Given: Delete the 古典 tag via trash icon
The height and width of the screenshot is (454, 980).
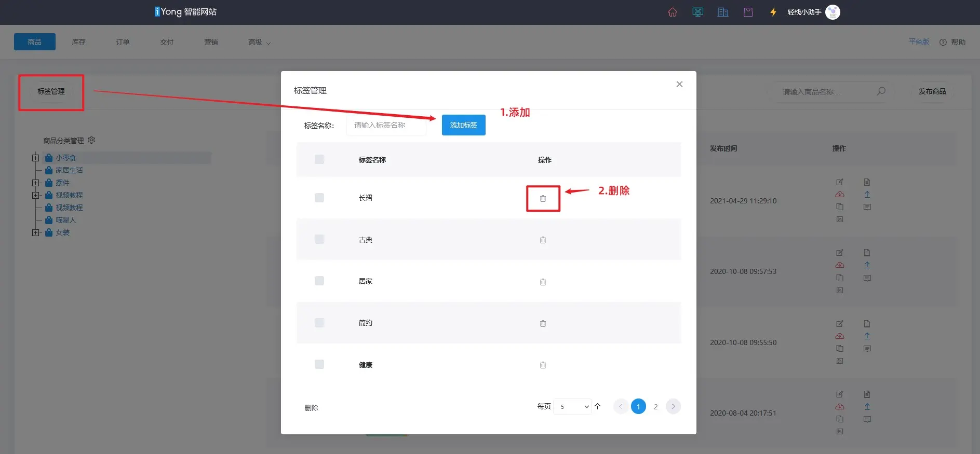Looking at the screenshot, I should (543, 240).
